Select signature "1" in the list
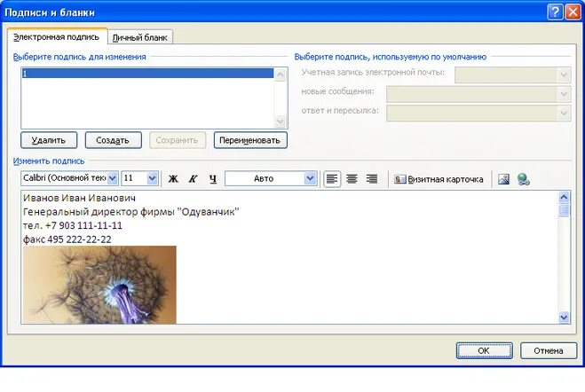Image resolution: width=585 pixels, height=392 pixels. point(147,73)
